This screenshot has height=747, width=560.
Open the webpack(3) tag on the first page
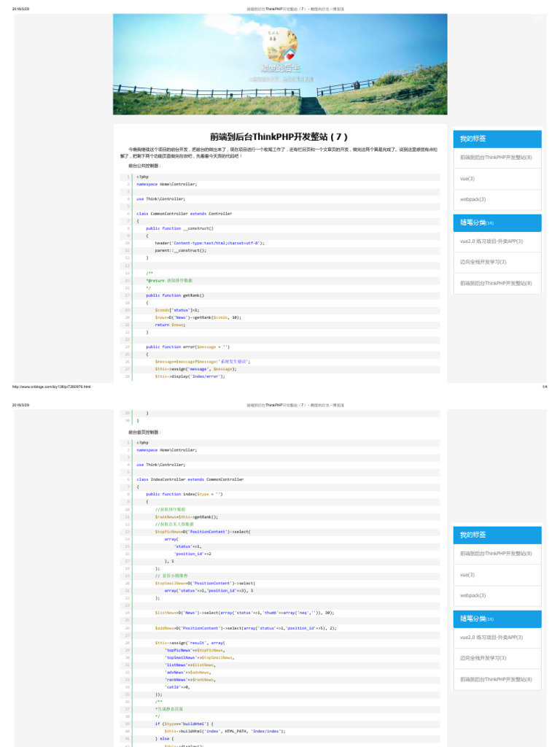(x=472, y=199)
